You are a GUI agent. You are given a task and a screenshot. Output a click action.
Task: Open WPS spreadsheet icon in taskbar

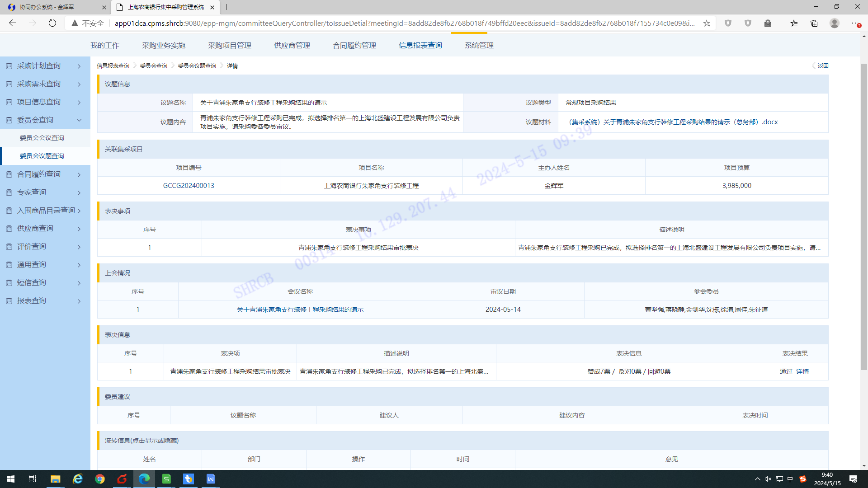166,479
